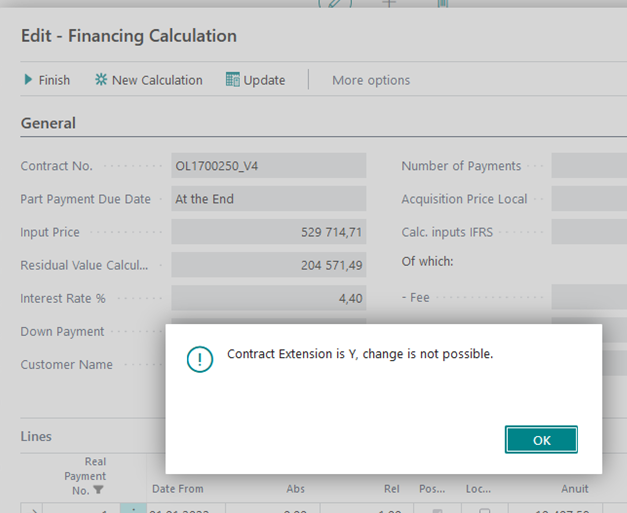The width and height of the screenshot is (627, 513).
Task: Collapse the General section header
Action: [x=48, y=124]
